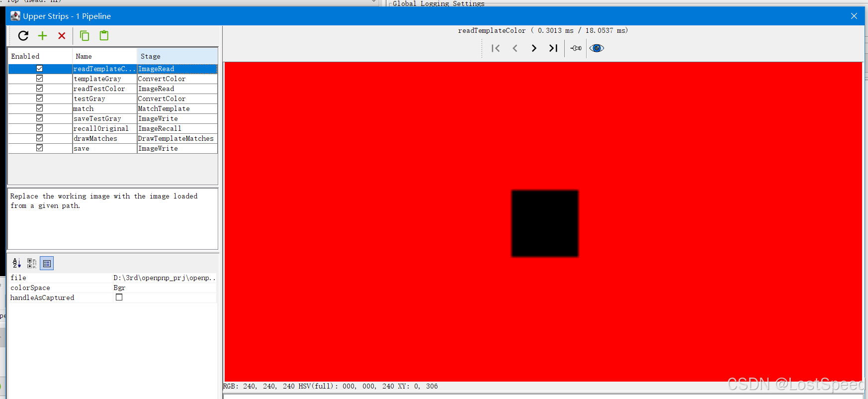Disable the readTestColor stage checkbox
Screen dimensions: 868x399
[39, 89]
